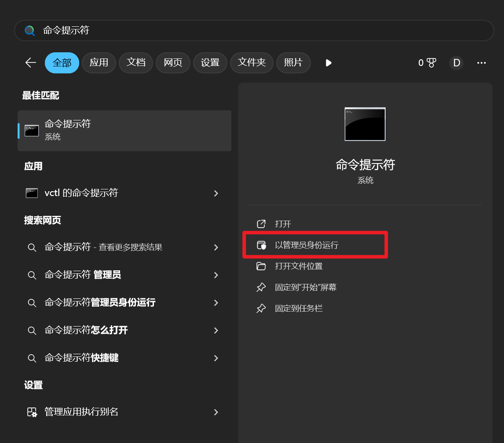Click the pin icon beside 固定到任务栏
Viewport: 504px width, 443px height.
(261, 308)
